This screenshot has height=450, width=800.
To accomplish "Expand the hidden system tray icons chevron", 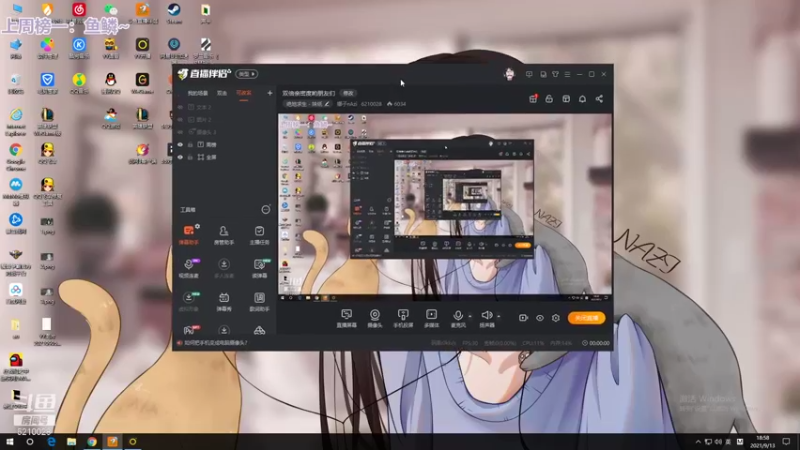I will [x=697, y=441].
